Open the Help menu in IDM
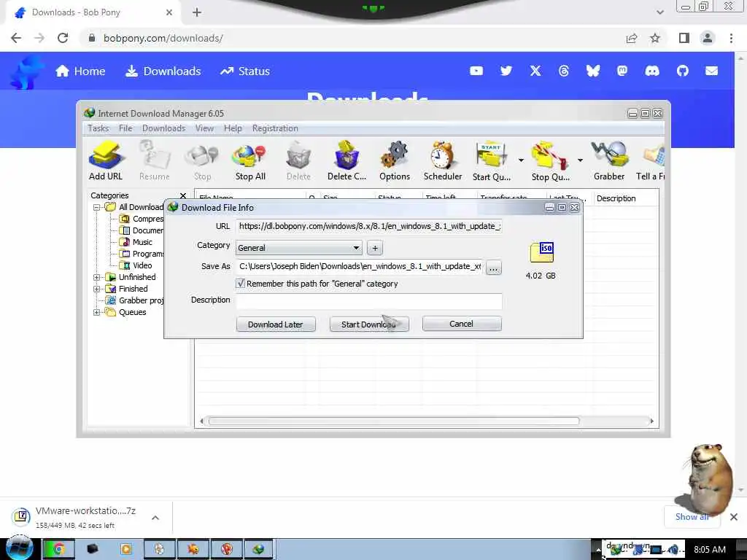This screenshot has width=747, height=560. point(233,128)
